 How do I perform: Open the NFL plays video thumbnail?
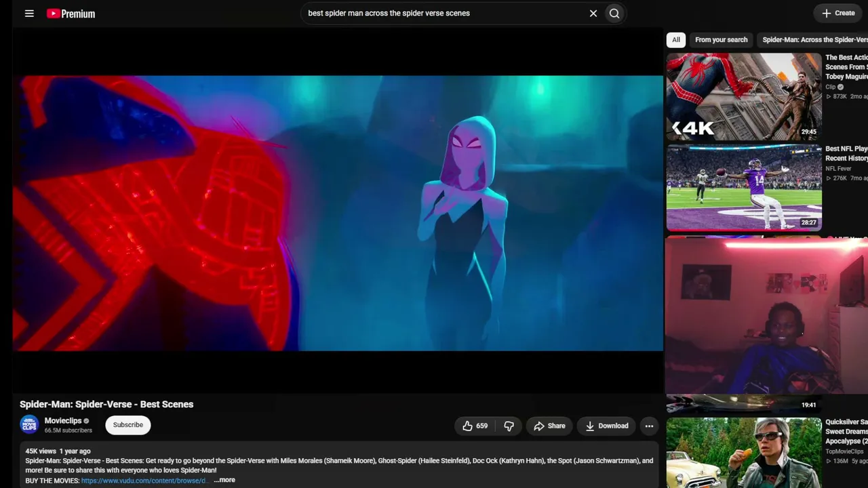pyautogui.click(x=744, y=188)
